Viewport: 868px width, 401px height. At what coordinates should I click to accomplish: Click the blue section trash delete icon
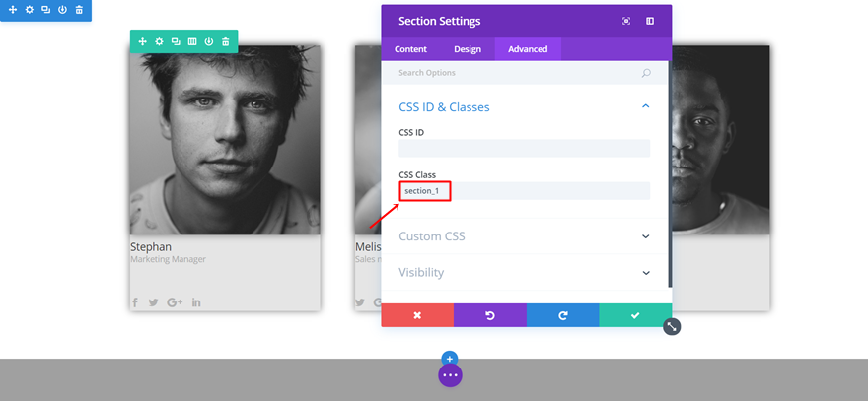(79, 10)
